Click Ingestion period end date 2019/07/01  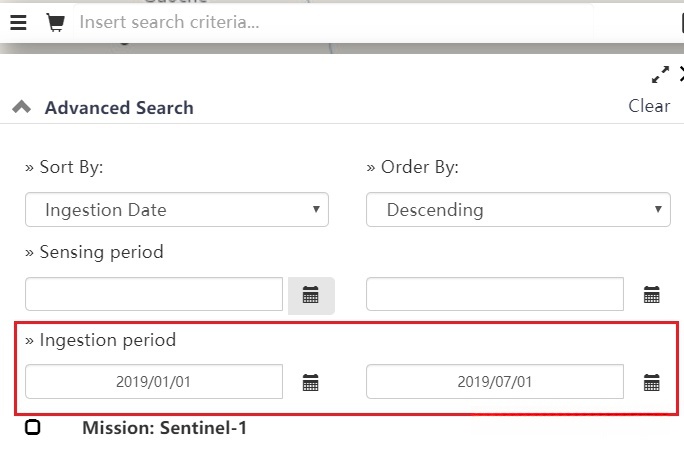pos(495,381)
